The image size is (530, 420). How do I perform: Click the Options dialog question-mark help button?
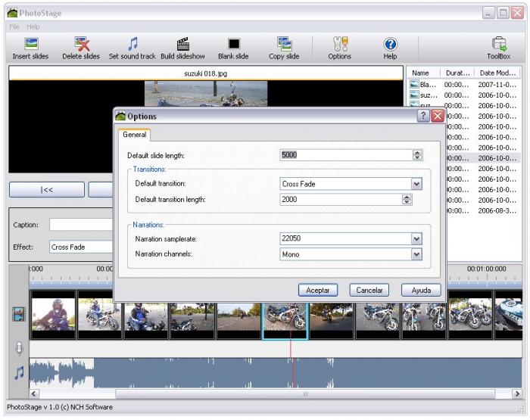pos(422,116)
